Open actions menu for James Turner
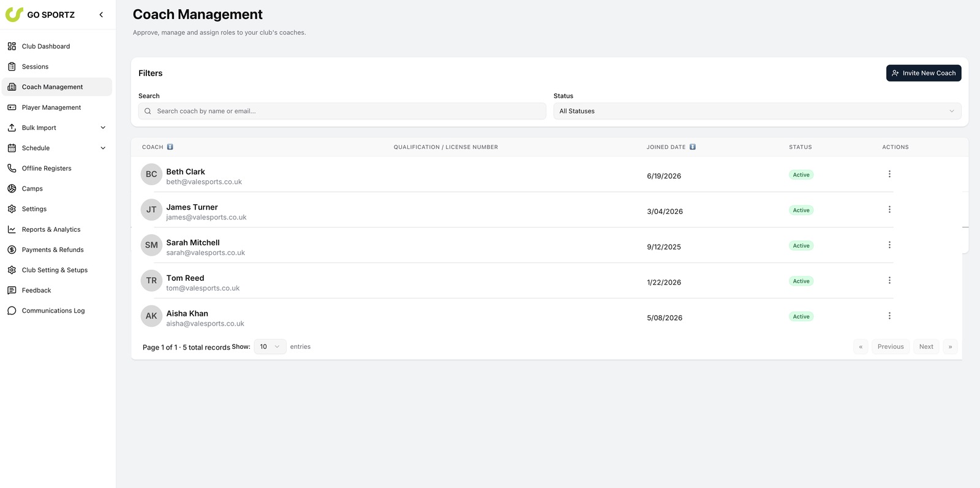 889,210
